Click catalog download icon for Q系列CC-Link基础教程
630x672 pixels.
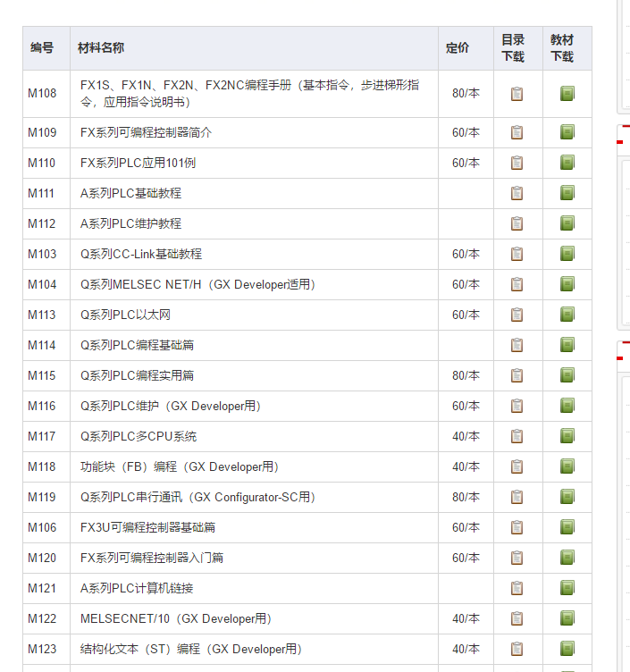[517, 254]
